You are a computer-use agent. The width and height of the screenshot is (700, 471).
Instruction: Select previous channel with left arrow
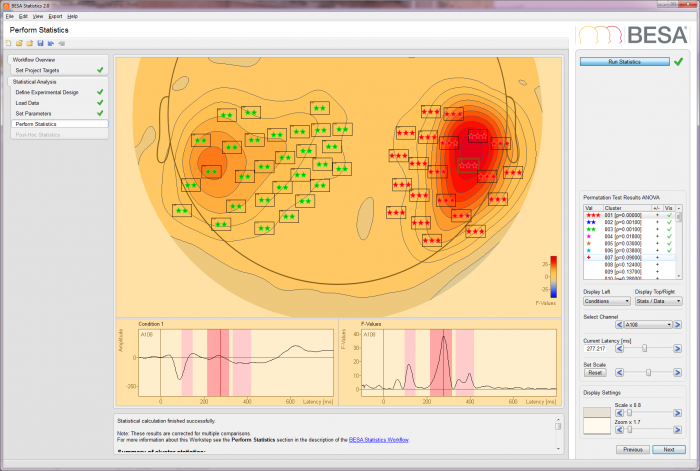[619, 325]
